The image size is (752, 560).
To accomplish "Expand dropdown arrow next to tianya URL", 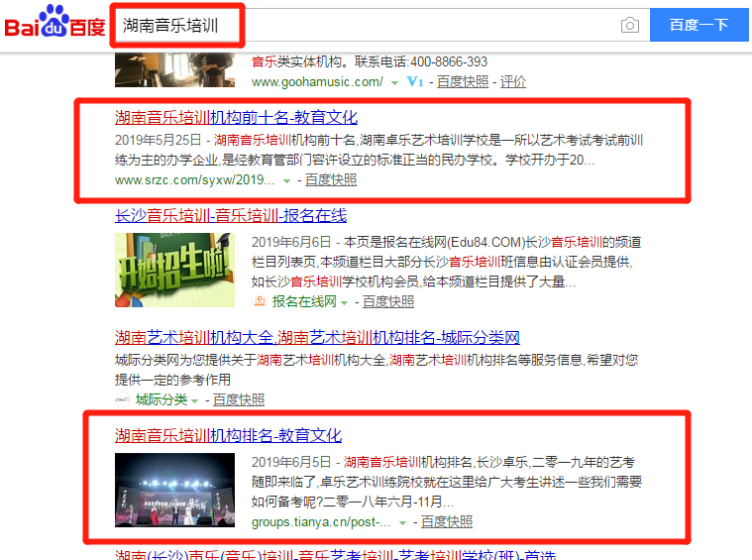I will pyautogui.click(x=403, y=523).
